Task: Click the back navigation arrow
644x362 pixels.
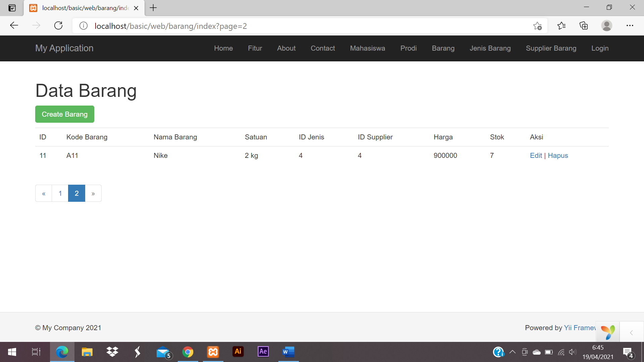Action: [14, 26]
